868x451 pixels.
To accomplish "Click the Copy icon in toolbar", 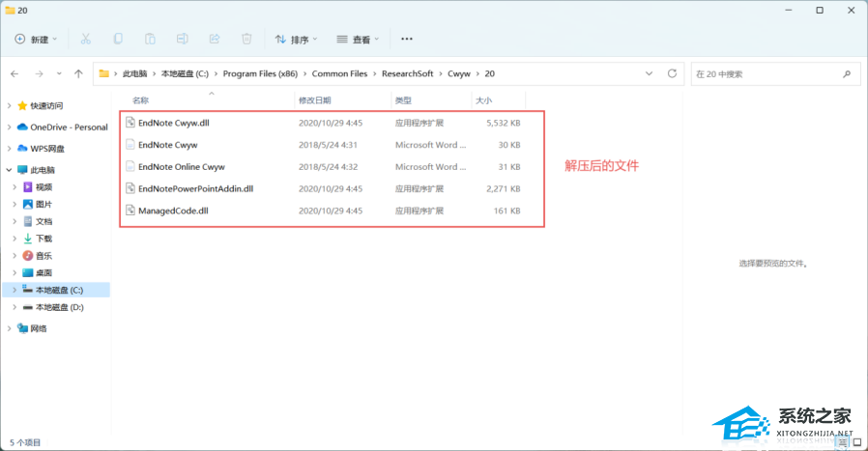I will tap(118, 39).
